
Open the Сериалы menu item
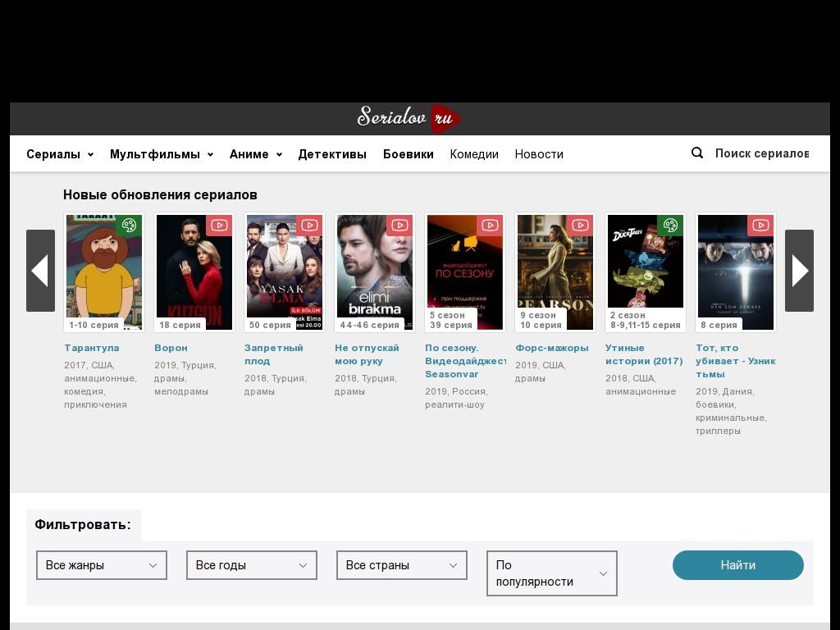click(x=53, y=154)
